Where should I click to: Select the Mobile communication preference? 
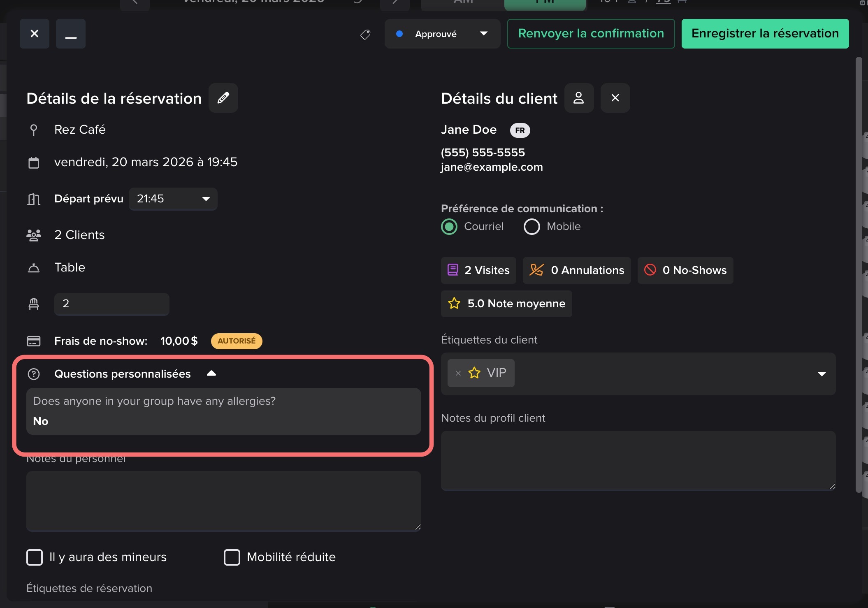point(531,227)
